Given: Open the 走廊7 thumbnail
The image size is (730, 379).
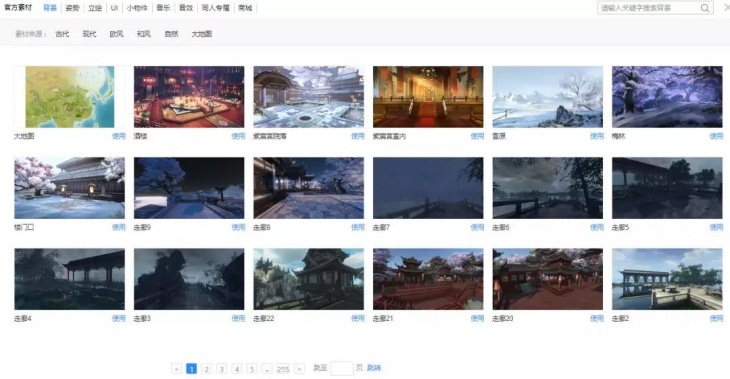Looking at the screenshot, I should point(428,188).
